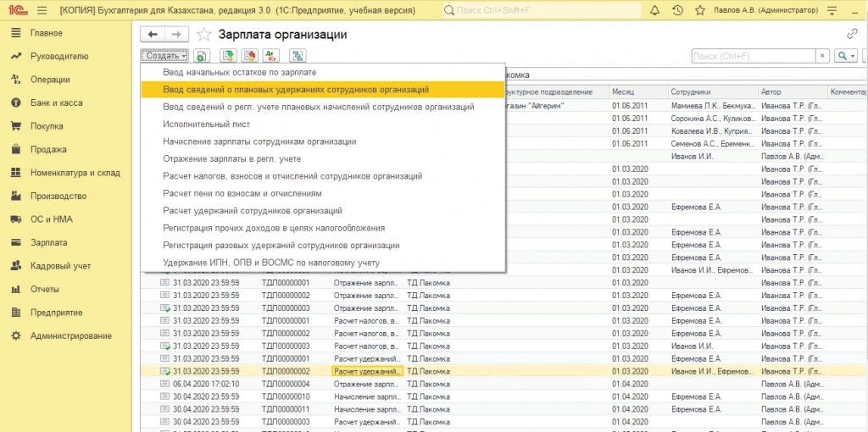
Task: Show Дт/Кт postings of document
Action: pyautogui.click(x=270, y=56)
